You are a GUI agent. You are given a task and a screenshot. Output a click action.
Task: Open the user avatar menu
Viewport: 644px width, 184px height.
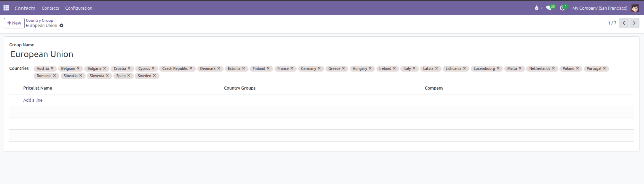coord(635,8)
